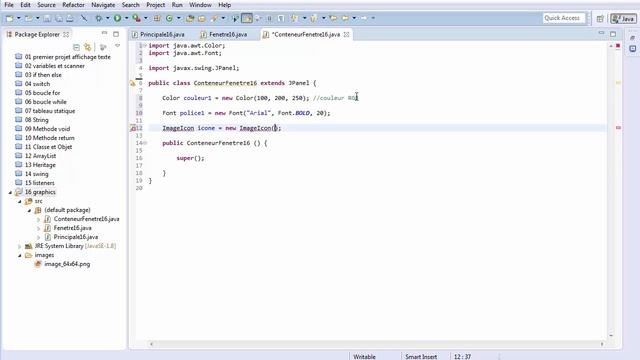Collapse the (default package) node
Image resolution: width=640 pixels, height=360 pixels.
[x=29, y=210]
